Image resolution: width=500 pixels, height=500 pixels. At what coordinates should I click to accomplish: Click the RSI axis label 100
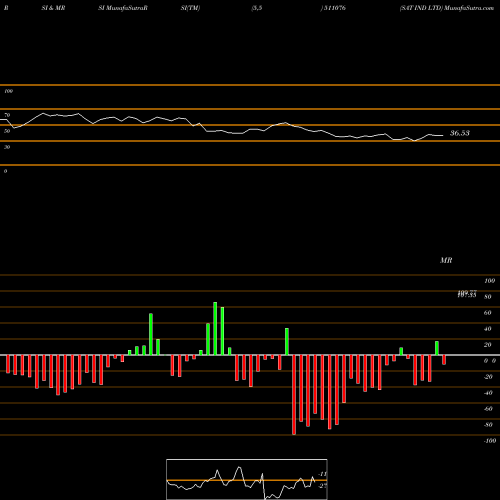click(9, 91)
